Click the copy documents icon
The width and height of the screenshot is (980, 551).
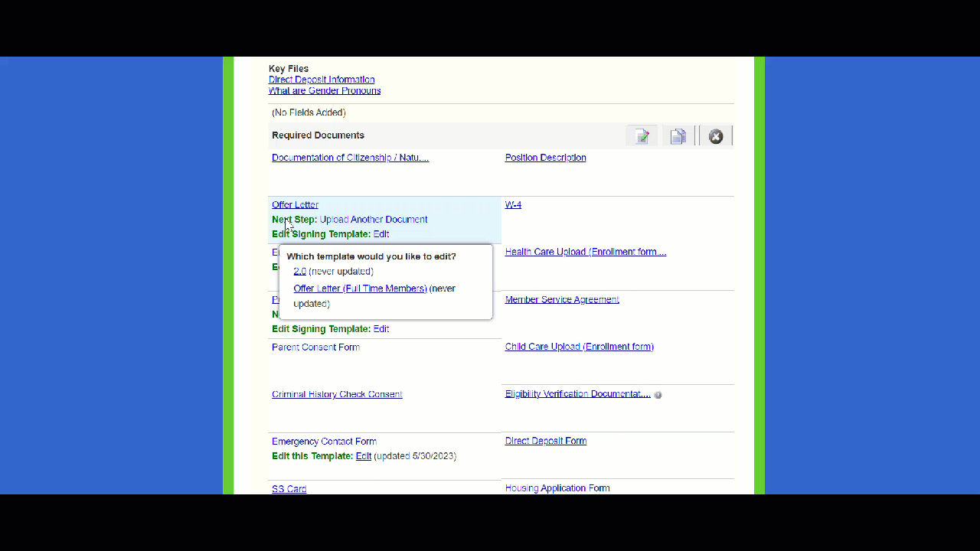tap(678, 136)
